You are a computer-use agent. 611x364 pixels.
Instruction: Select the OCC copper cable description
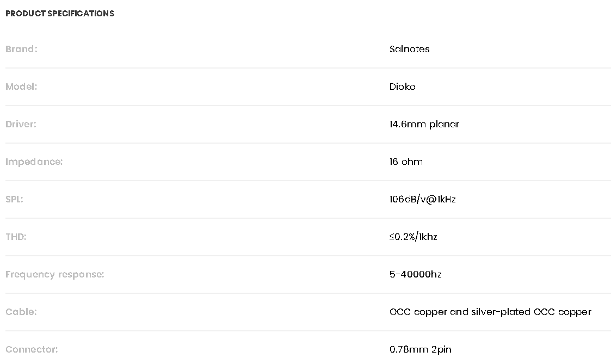[x=490, y=312]
